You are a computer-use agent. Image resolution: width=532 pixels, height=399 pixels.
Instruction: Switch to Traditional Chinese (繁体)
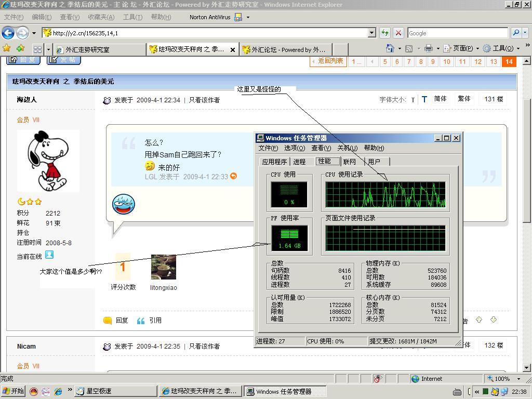[x=464, y=99]
